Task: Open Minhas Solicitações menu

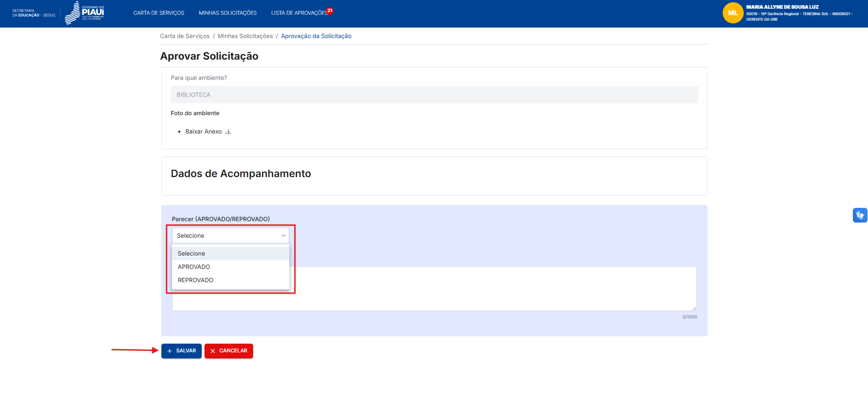Action: point(227,13)
